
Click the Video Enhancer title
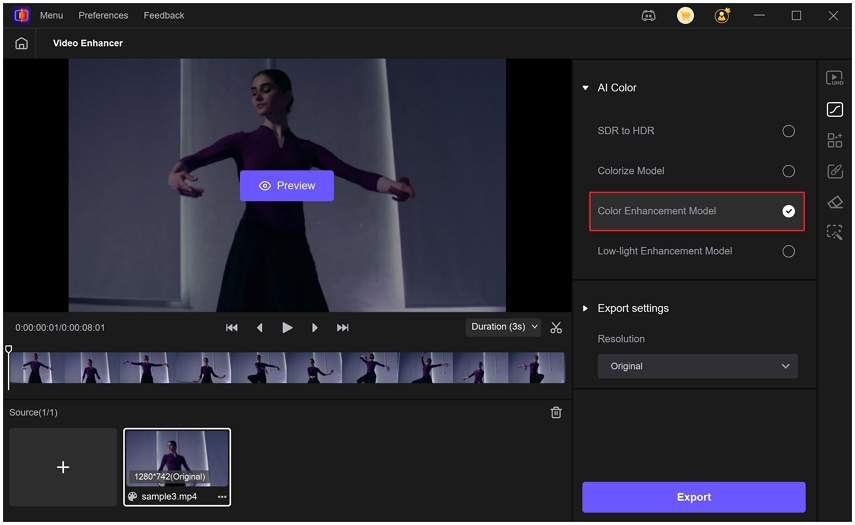coord(88,43)
